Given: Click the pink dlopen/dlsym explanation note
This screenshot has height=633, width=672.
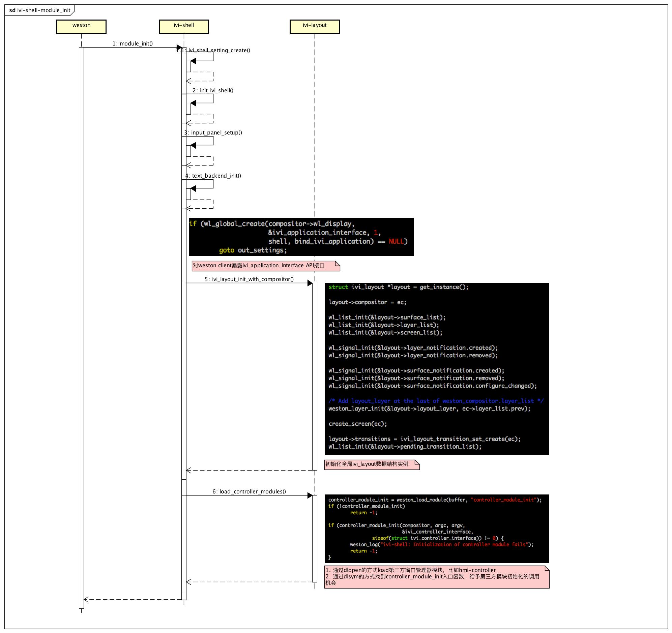Looking at the screenshot, I should click(436, 577).
